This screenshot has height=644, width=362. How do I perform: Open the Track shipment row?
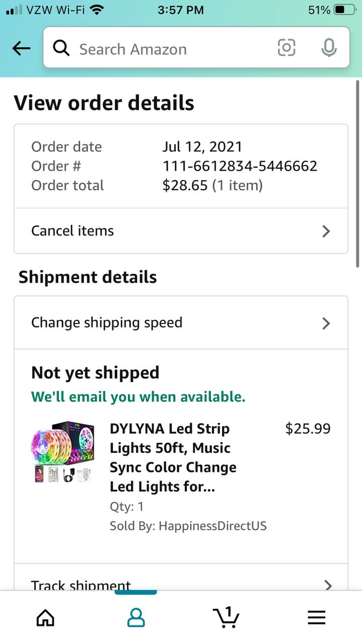tap(82, 585)
